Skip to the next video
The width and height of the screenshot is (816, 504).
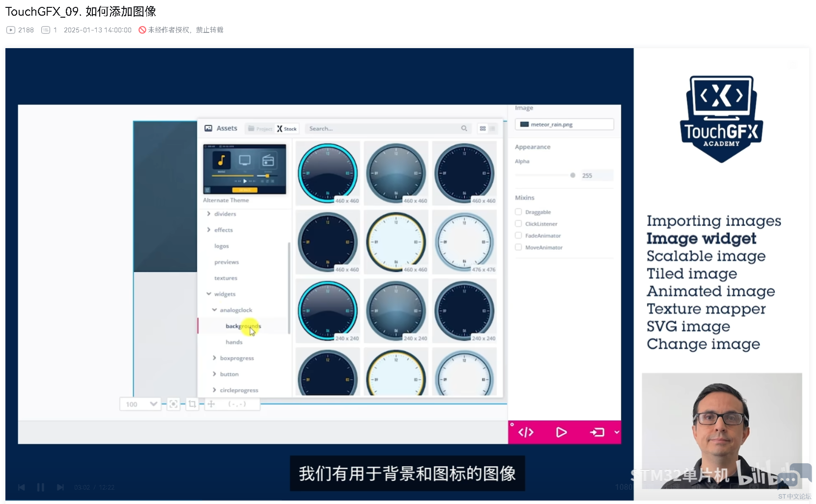point(60,487)
